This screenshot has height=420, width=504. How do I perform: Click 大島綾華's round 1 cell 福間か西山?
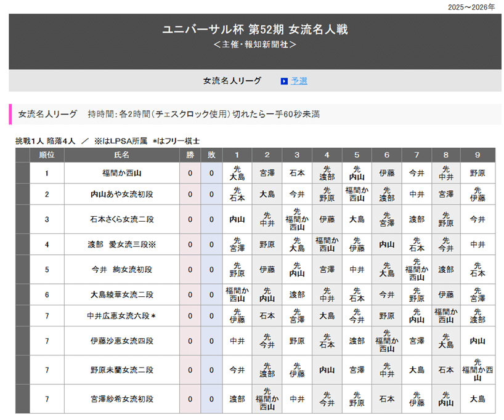237,294
